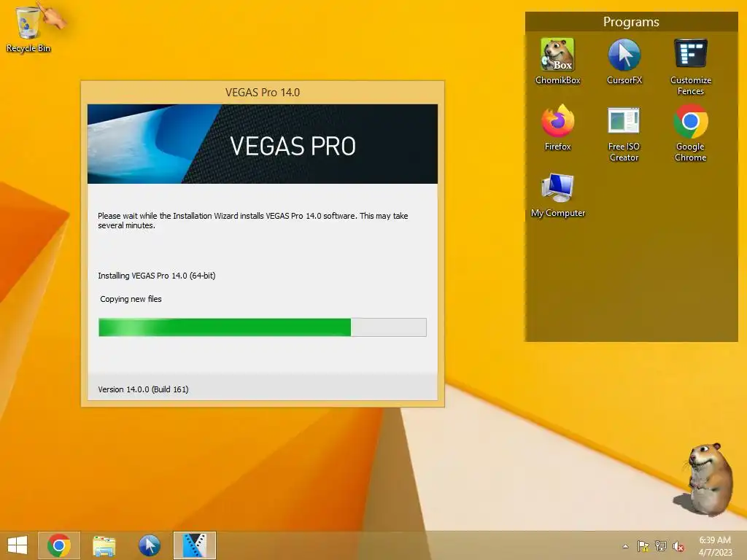Click the VEGAS PRO banner image
The height and width of the screenshot is (560, 747).
tap(263, 144)
